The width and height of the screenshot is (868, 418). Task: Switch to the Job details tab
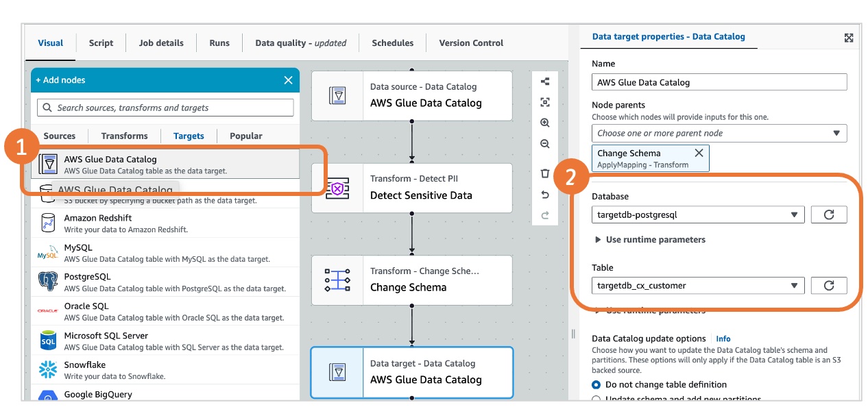(x=161, y=42)
